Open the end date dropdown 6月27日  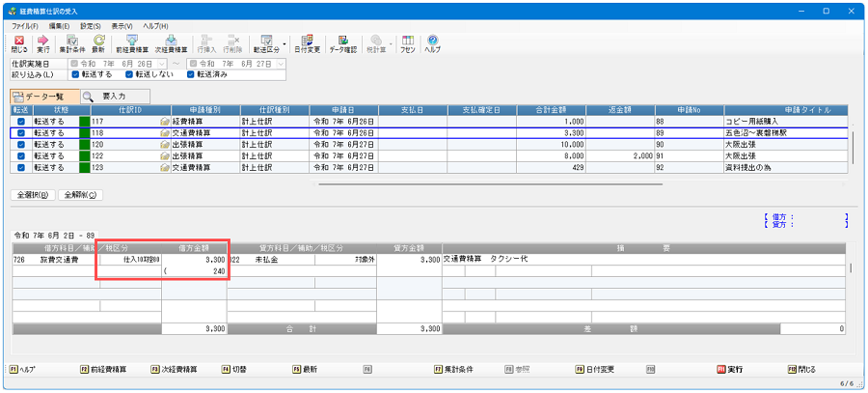[281, 64]
